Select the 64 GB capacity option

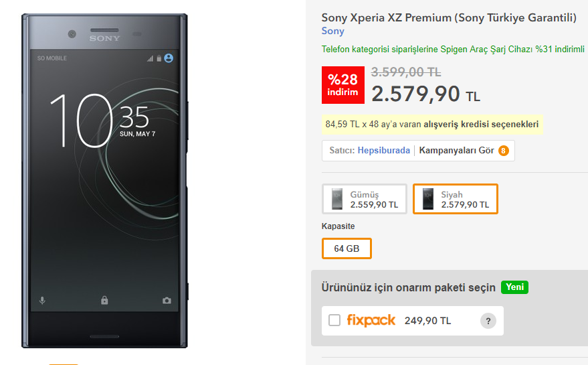click(x=347, y=248)
